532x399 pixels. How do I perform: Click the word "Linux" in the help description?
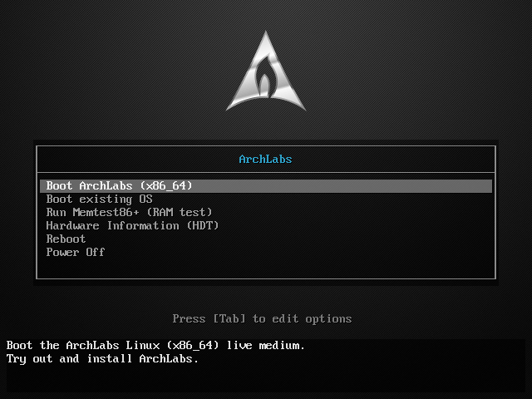145,345
